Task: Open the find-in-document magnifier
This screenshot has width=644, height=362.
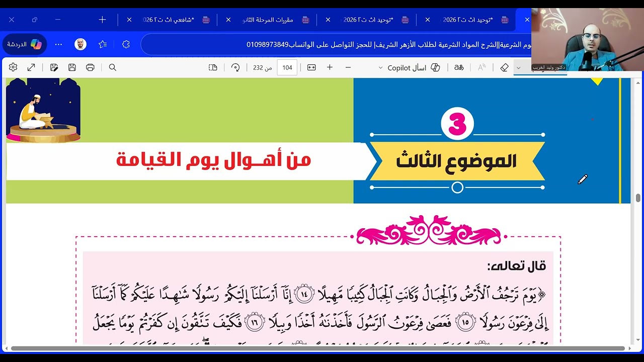Action: click(113, 67)
